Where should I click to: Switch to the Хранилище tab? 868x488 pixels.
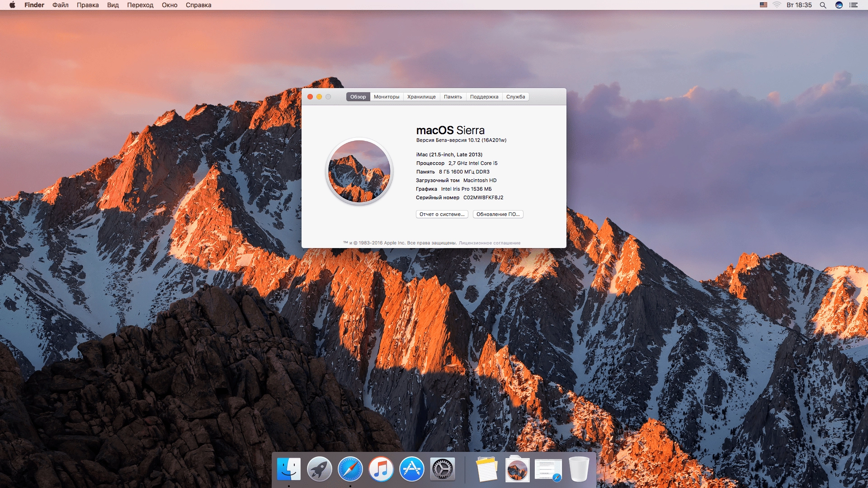pyautogui.click(x=421, y=97)
